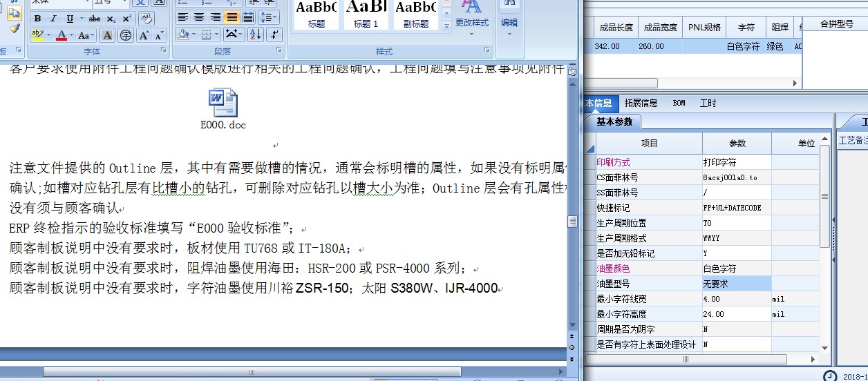Screen dimensions: 868x381
Task: Click 成品长度 column header
Action: pyautogui.click(x=616, y=28)
